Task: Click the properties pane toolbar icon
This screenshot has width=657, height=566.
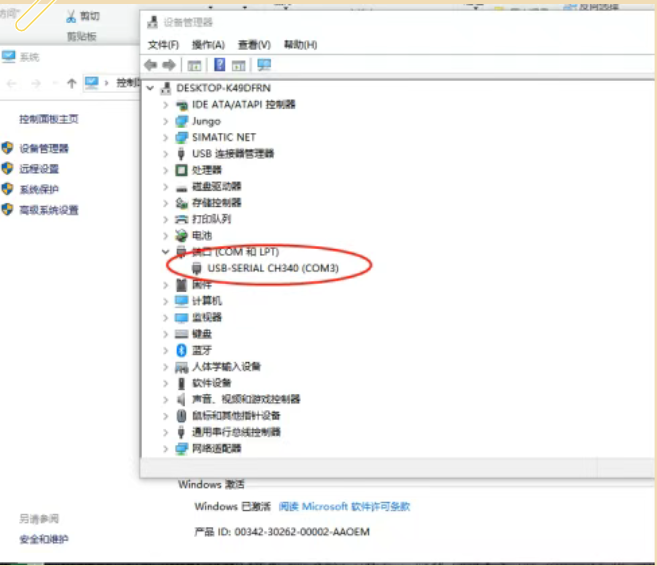Action: [x=238, y=65]
